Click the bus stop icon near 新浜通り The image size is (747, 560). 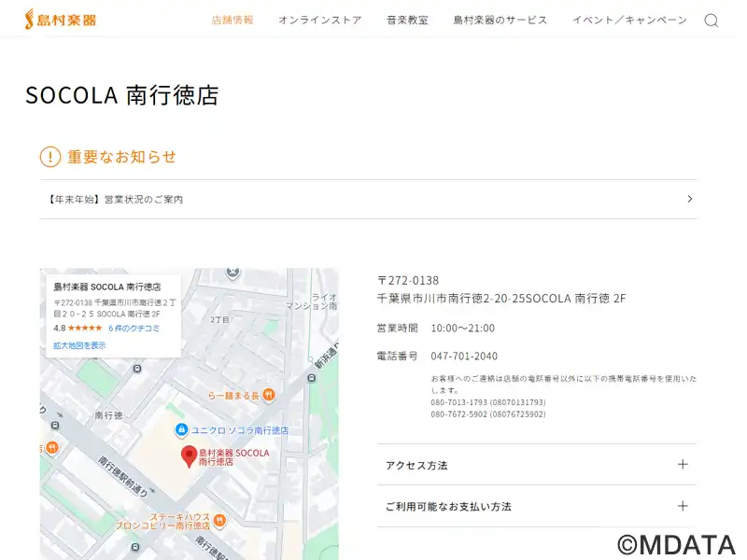coord(312,378)
